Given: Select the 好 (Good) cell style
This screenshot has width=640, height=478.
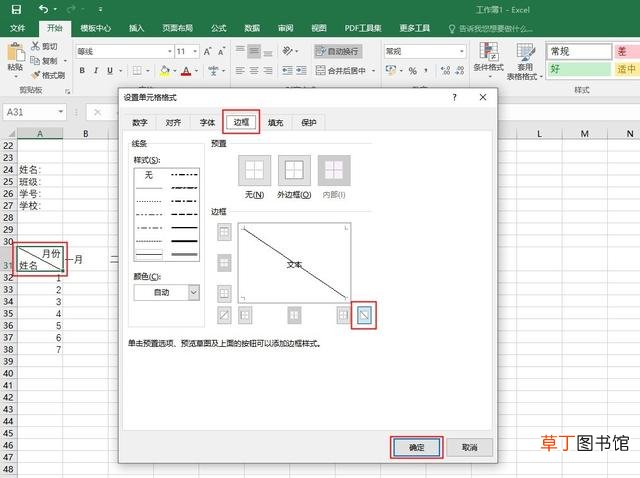Looking at the screenshot, I should (579, 69).
